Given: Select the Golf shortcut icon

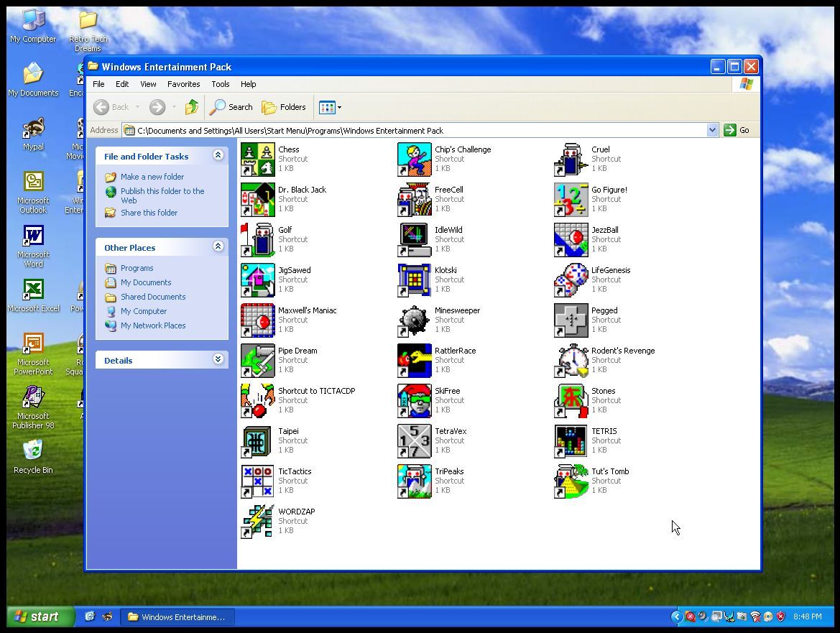Looking at the screenshot, I should [x=258, y=240].
